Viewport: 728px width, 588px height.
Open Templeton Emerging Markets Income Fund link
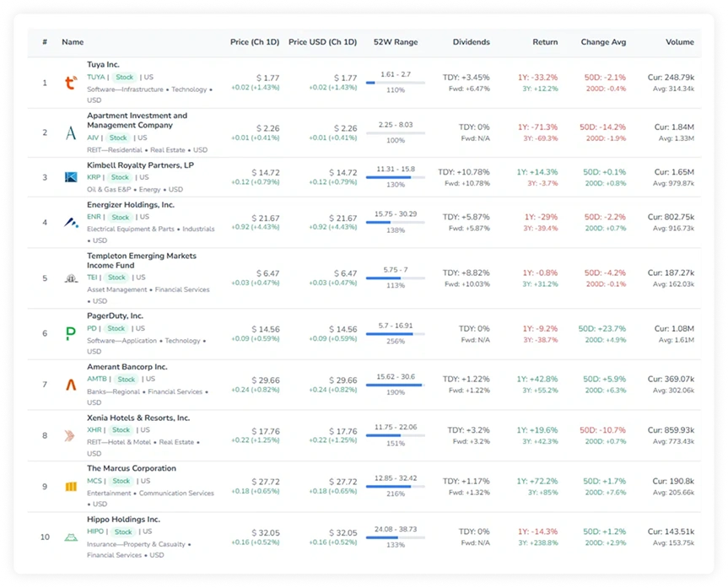point(142,261)
